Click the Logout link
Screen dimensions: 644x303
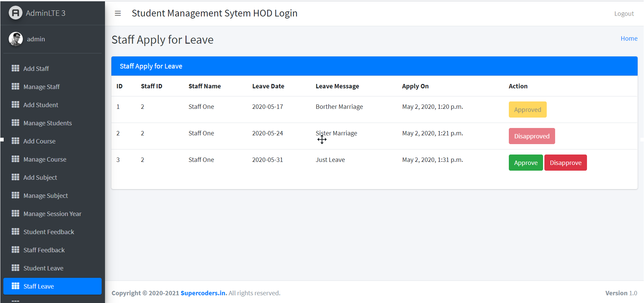tap(624, 14)
